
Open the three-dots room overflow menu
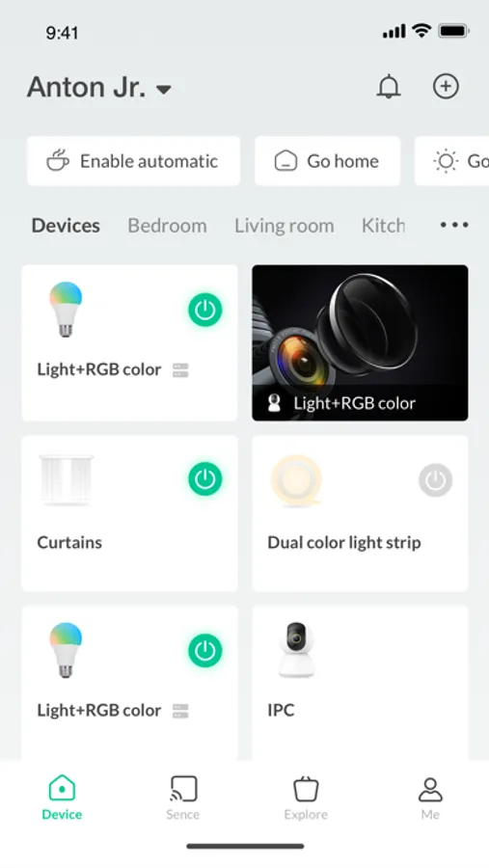pyautogui.click(x=454, y=225)
